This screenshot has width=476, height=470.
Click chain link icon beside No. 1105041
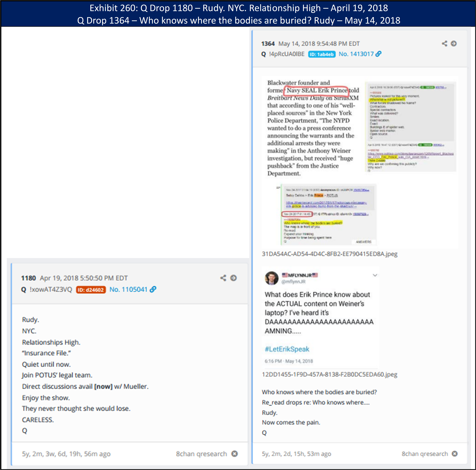click(153, 289)
